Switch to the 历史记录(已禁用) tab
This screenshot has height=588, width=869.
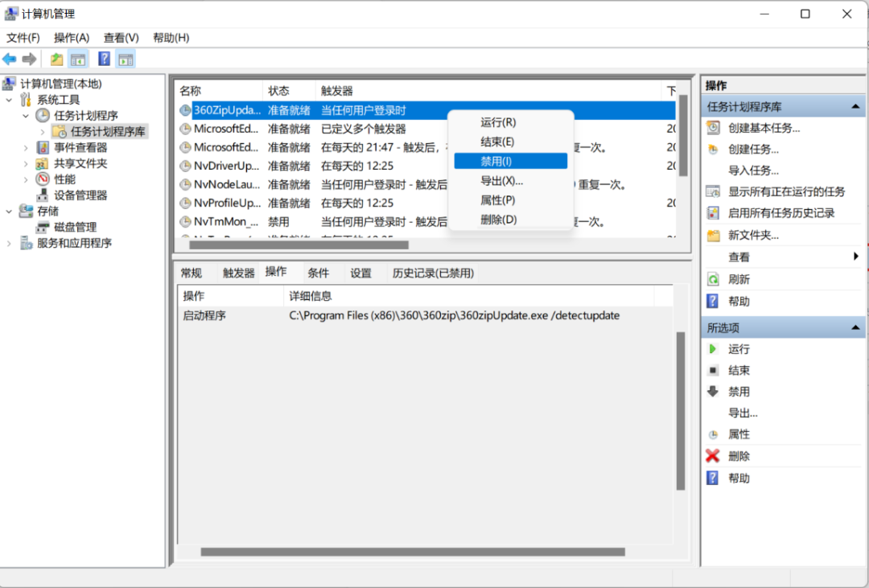tap(433, 273)
